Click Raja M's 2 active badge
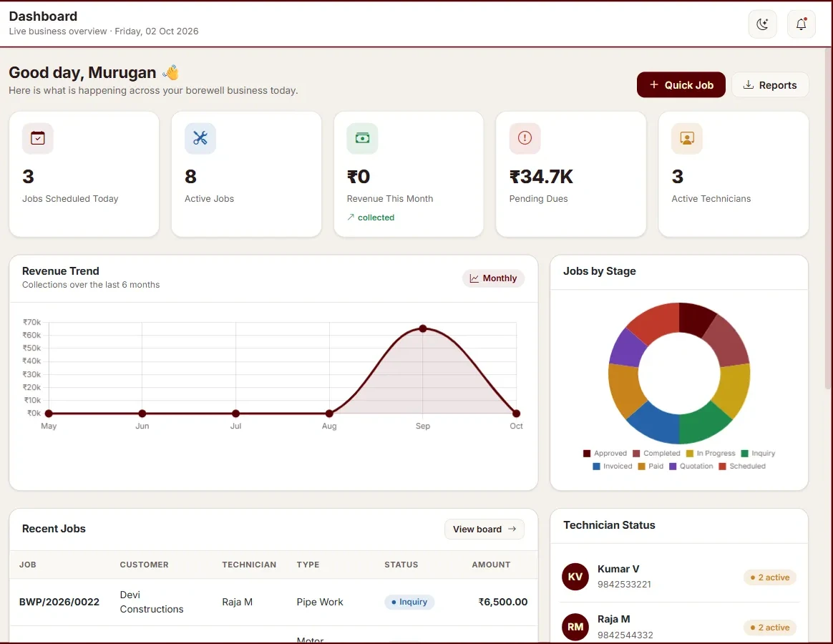The height and width of the screenshot is (644, 833). [x=770, y=628]
